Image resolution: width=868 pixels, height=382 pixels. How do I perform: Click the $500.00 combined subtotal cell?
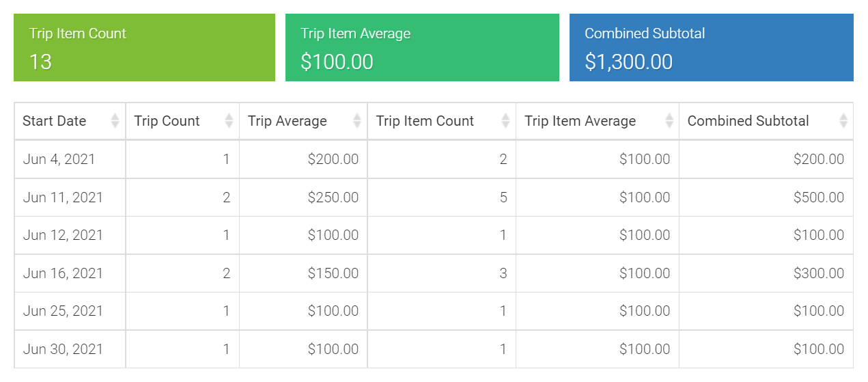pos(766,197)
